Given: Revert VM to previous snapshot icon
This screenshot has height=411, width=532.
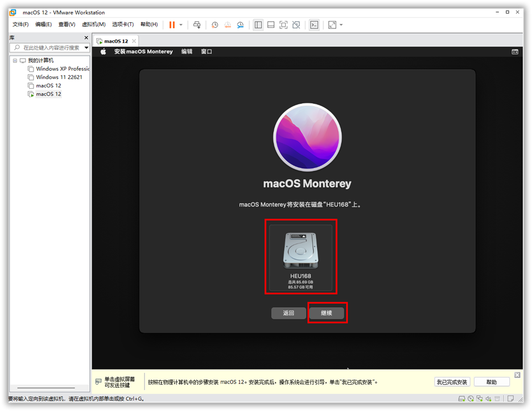Looking at the screenshot, I should point(228,25).
